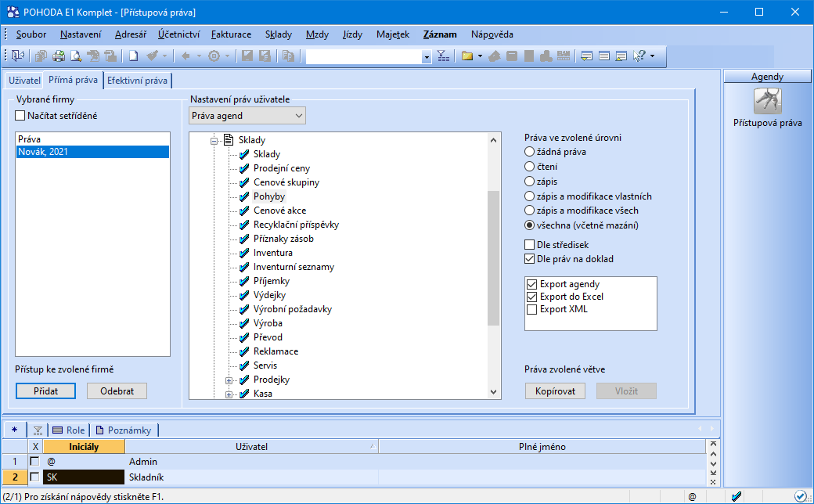Image resolution: width=814 pixels, height=504 pixels.
Task: Click the yellow folder icon in toolbar
Action: click(467, 56)
